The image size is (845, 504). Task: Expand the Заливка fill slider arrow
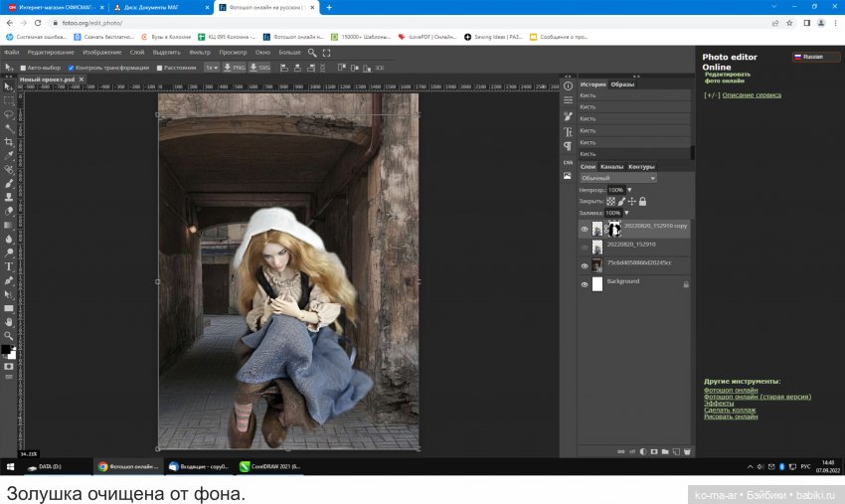(626, 213)
